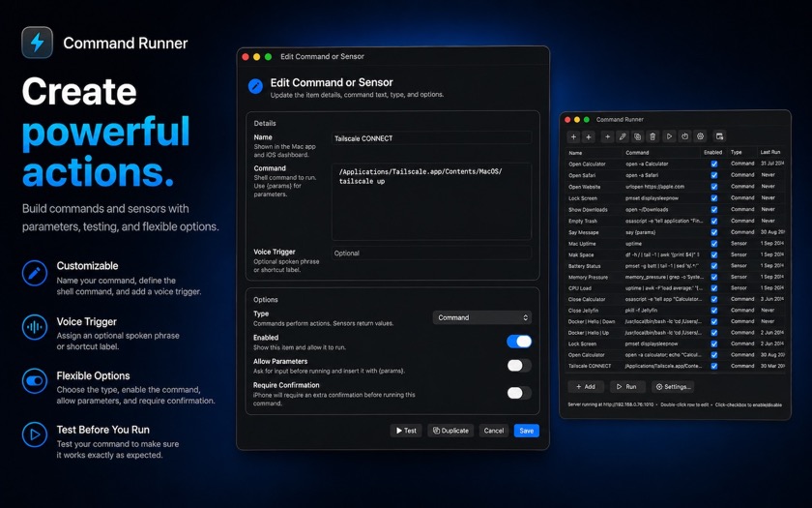812x508 pixels.
Task: Turn off the Enabled switch
Action: point(519,341)
